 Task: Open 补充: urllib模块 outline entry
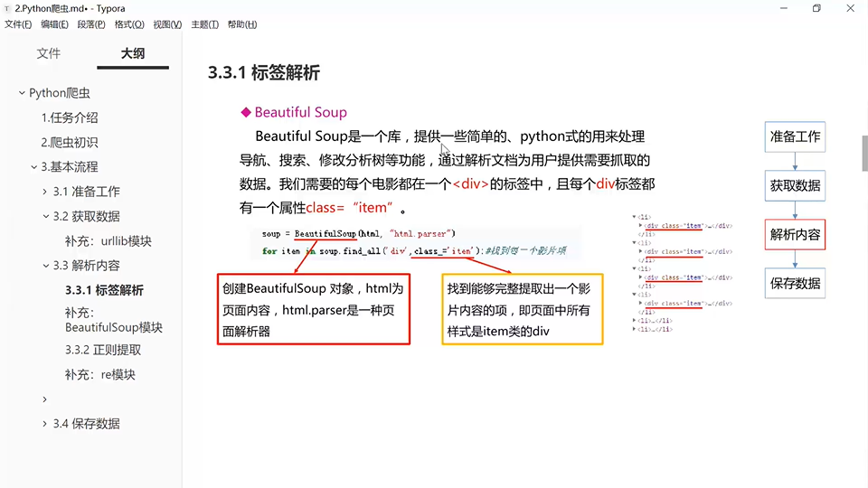[108, 241]
